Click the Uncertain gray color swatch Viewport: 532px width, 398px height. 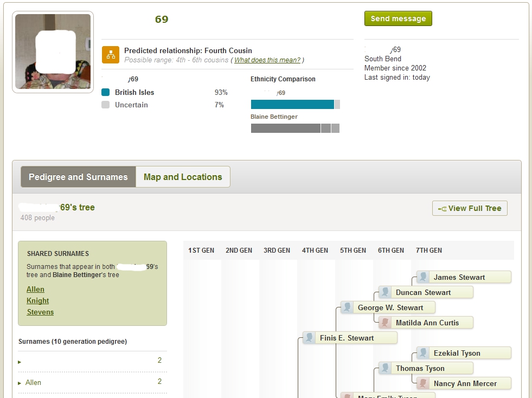[106, 105]
